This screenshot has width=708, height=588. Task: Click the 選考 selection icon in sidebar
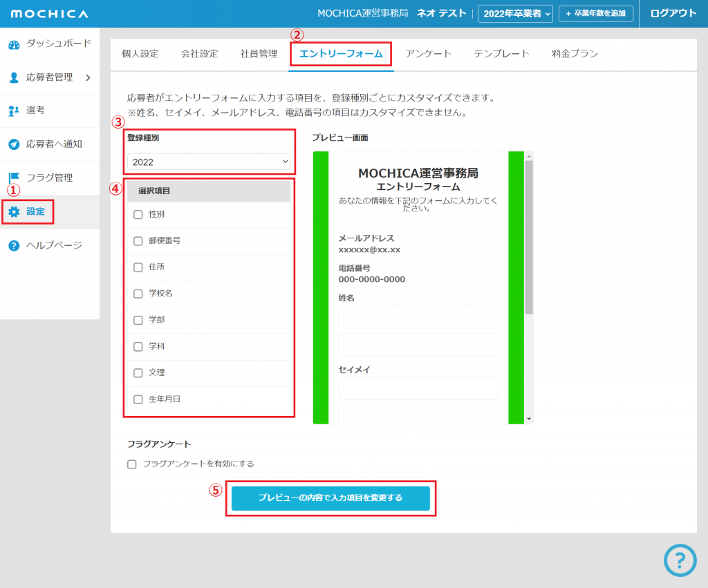[x=14, y=111]
